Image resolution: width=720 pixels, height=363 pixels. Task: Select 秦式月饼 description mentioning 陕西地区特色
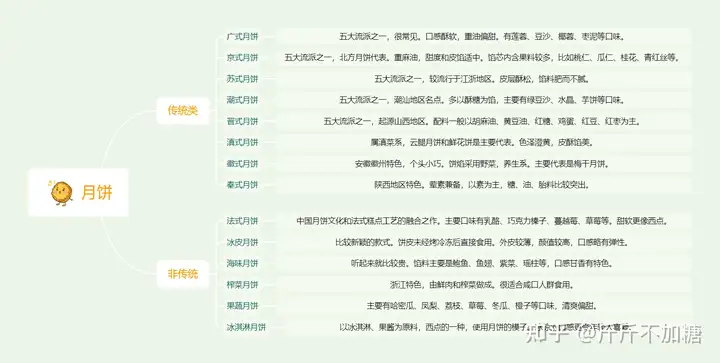(484, 185)
